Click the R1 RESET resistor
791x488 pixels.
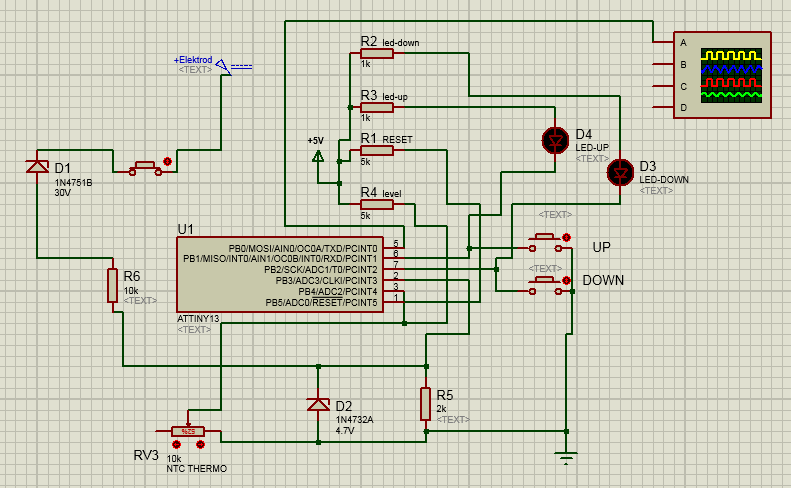pyautogui.click(x=377, y=150)
